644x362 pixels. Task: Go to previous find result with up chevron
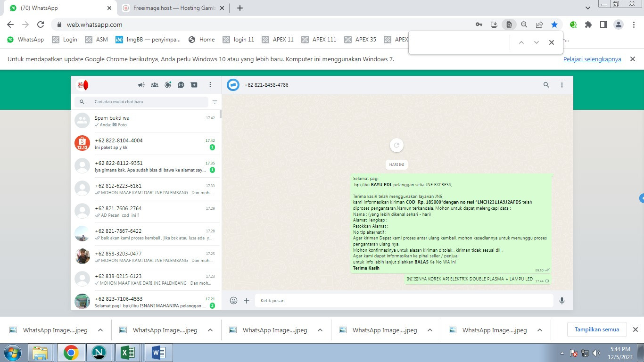click(x=521, y=42)
